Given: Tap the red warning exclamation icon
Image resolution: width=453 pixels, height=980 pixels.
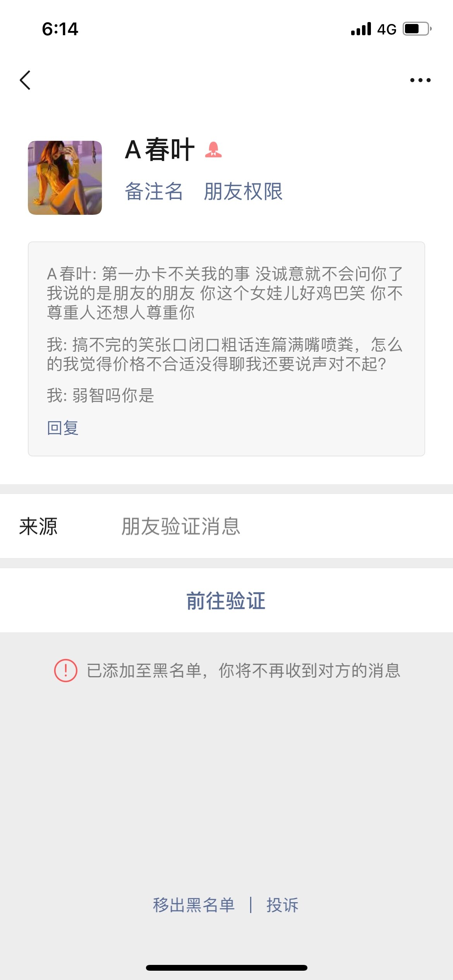Looking at the screenshot, I should 65,670.
